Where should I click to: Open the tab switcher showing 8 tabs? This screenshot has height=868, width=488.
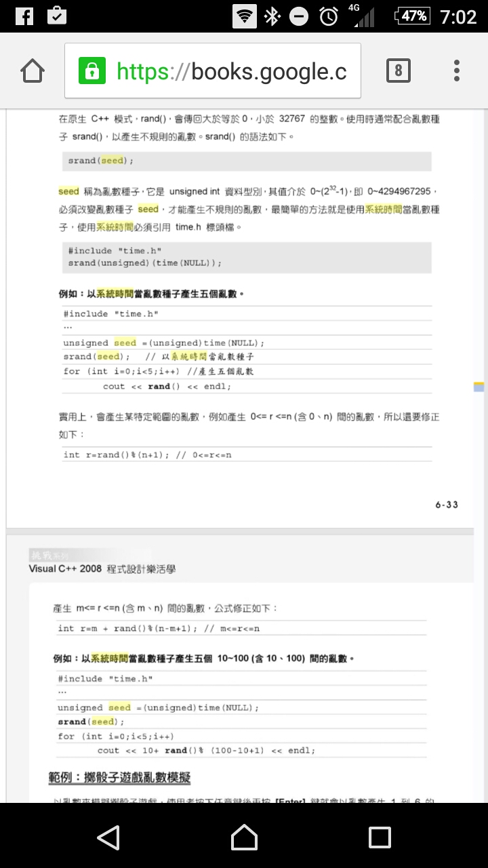pyautogui.click(x=398, y=71)
